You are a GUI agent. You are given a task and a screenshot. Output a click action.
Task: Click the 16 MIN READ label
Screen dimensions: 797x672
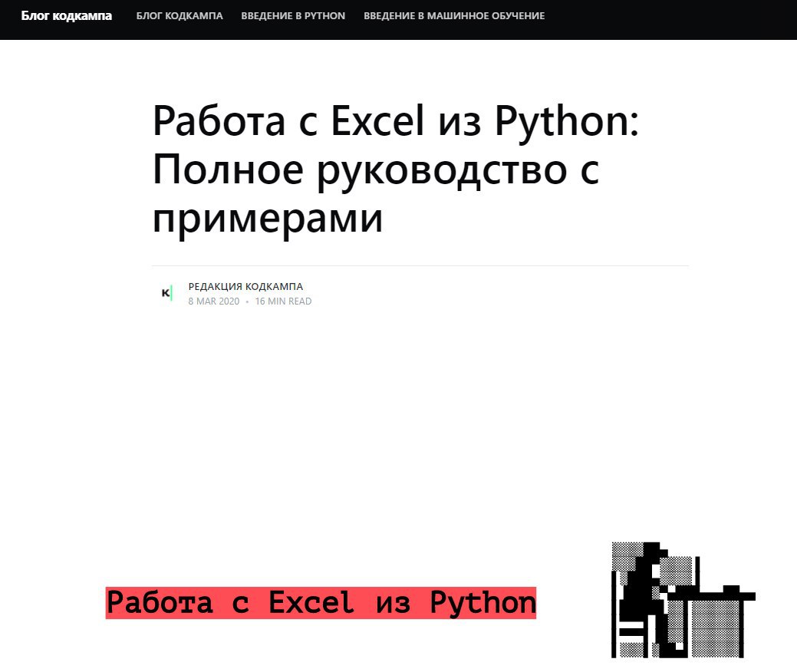(x=283, y=301)
